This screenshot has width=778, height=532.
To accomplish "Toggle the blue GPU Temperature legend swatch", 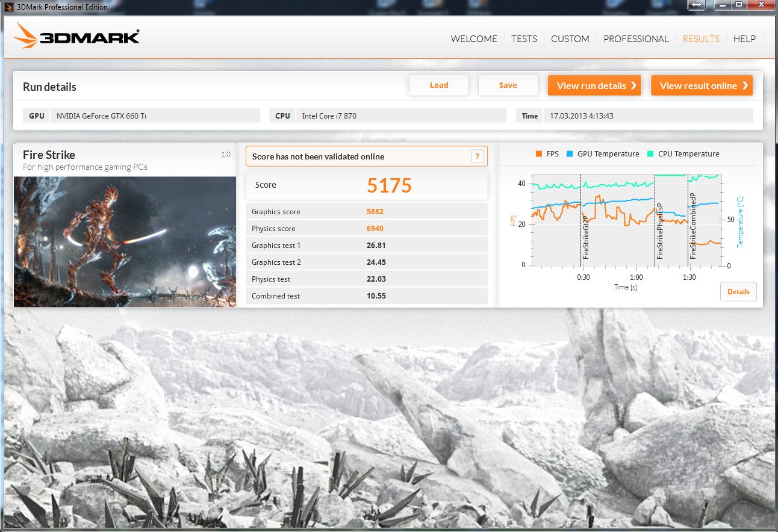I will [570, 154].
